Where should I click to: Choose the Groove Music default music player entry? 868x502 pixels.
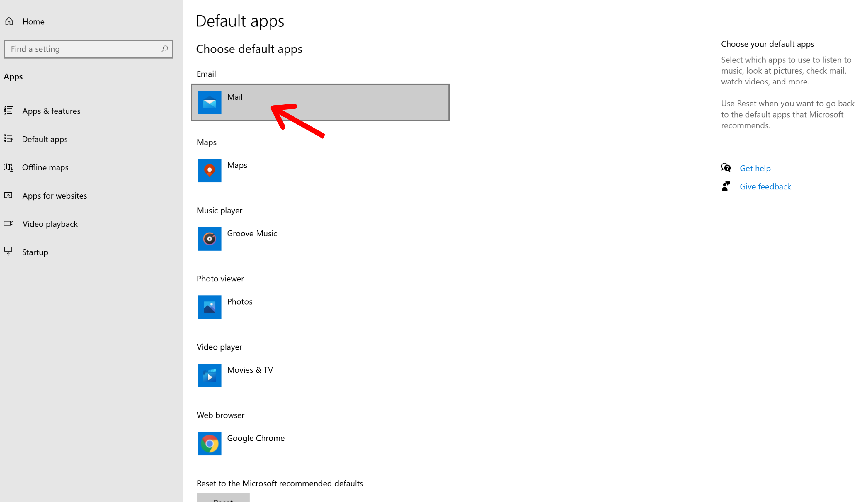[252, 234]
